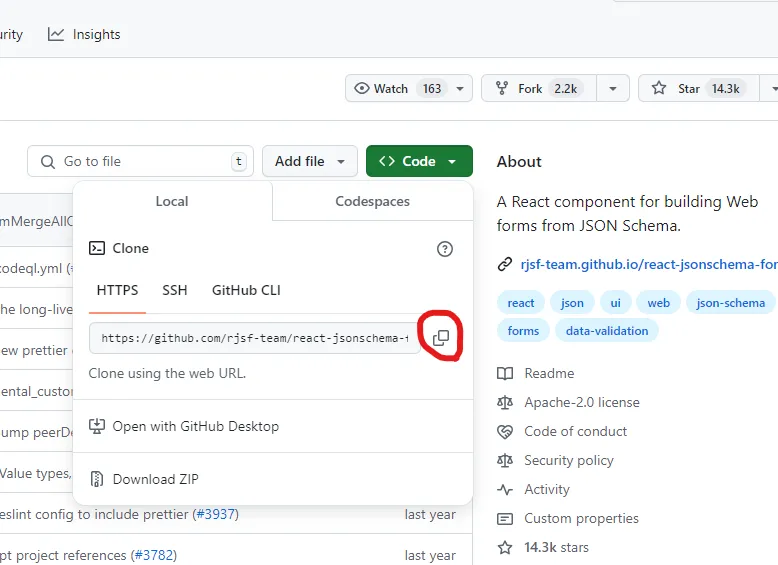
Task: Focus the Go to file search box
Action: pyautogui.click(x=140, y=161)
